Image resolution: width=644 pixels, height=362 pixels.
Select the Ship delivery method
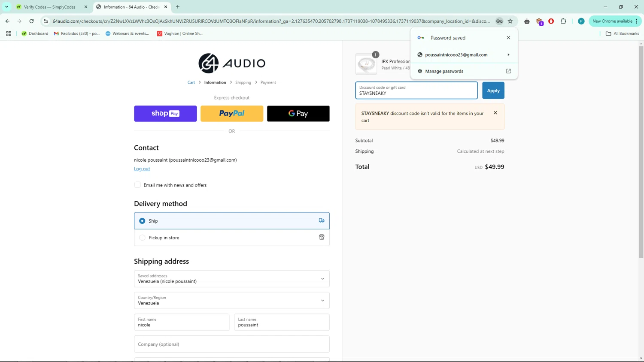(x=232, y=221)
